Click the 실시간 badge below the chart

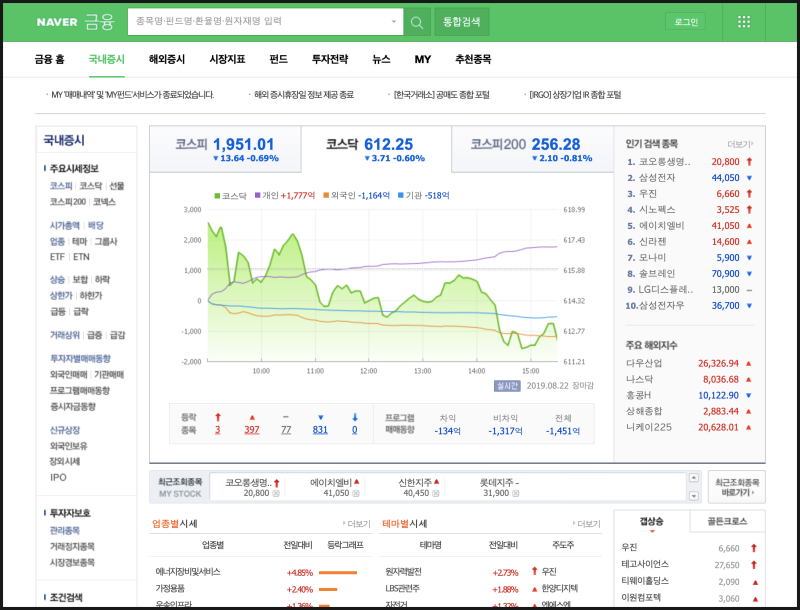coord(507,386)
